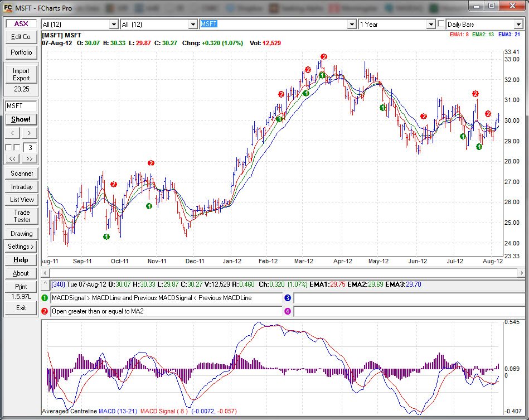Jump back using the double left arrow

click(13, 159)
